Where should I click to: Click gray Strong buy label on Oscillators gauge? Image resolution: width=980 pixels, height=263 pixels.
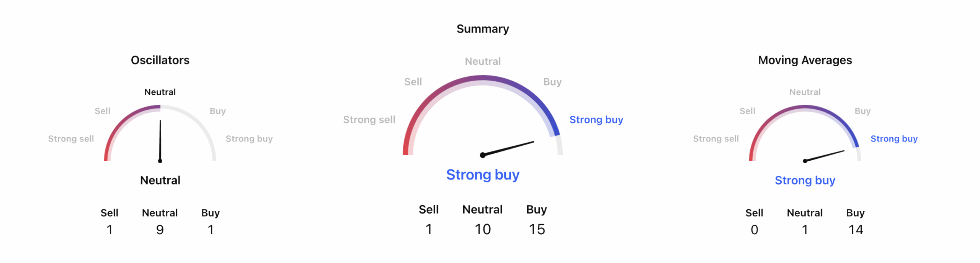point(249,139)
